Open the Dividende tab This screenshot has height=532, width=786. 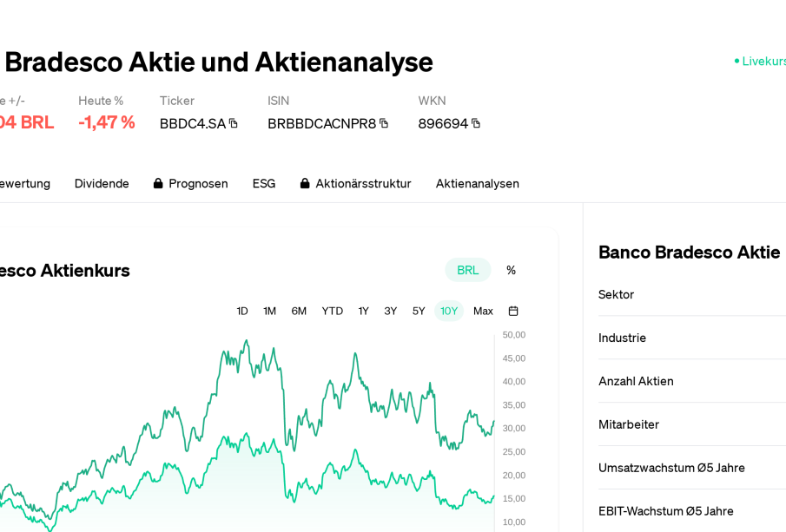102,183
